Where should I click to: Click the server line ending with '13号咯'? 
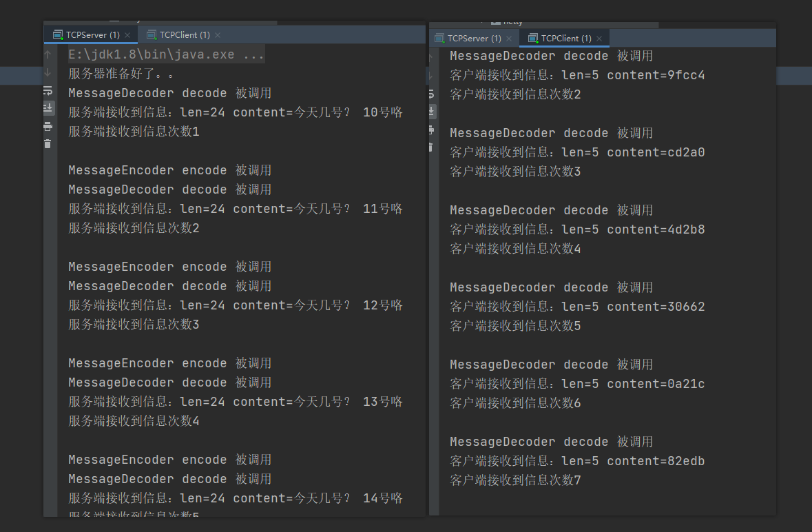(236, 402)
